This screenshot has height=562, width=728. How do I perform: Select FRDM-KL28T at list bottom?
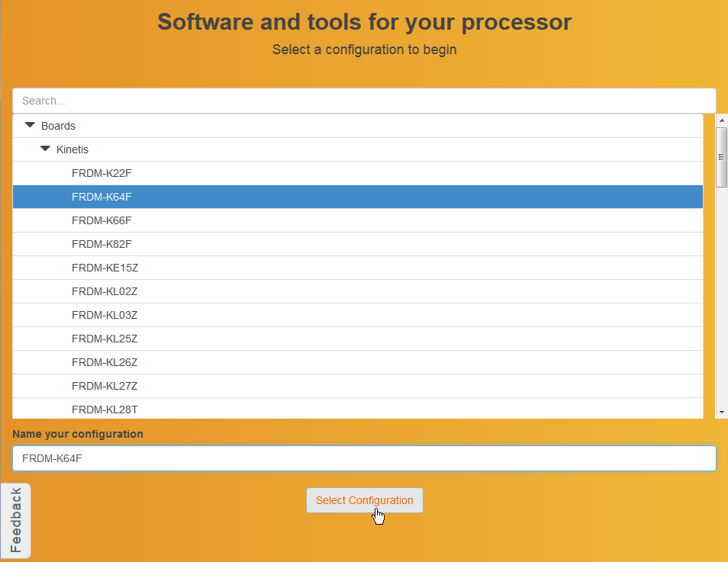105,409
